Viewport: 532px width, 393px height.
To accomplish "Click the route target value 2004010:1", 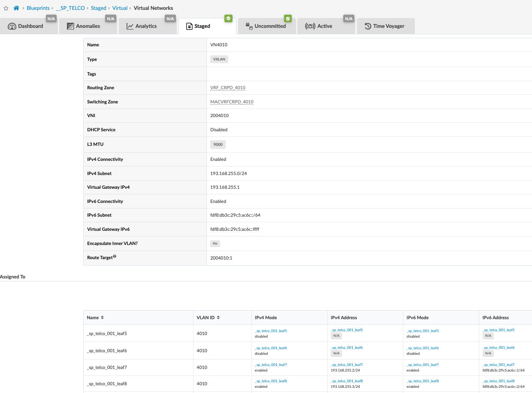I will [221, 258].
